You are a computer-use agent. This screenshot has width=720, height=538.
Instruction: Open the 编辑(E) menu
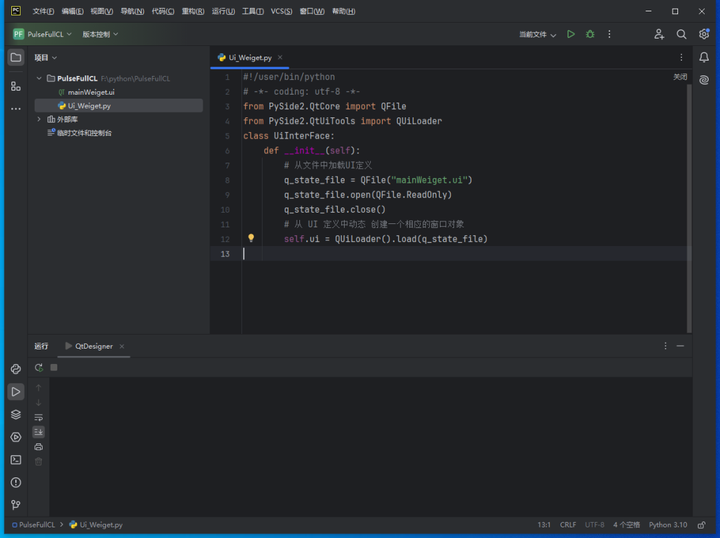tap(73, 11)
